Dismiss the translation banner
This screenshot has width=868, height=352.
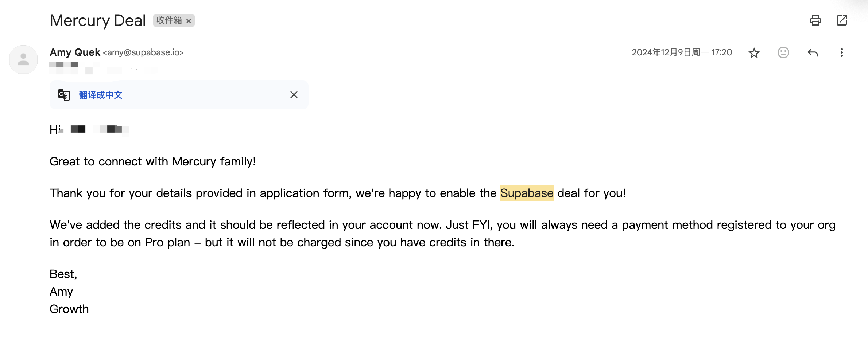coord(294,95)
